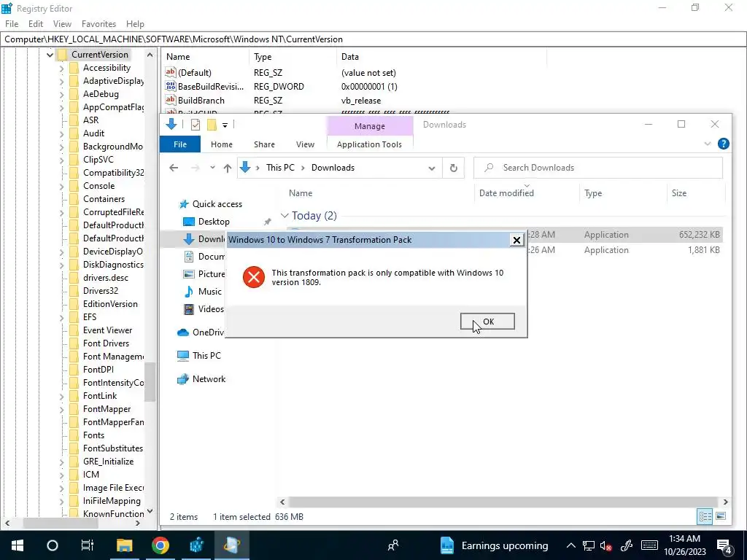Select the Drivers32 folder icon in tree
The width and height of the screenshot is (747, 560).
pyautogui.click(x=74, y=291)
